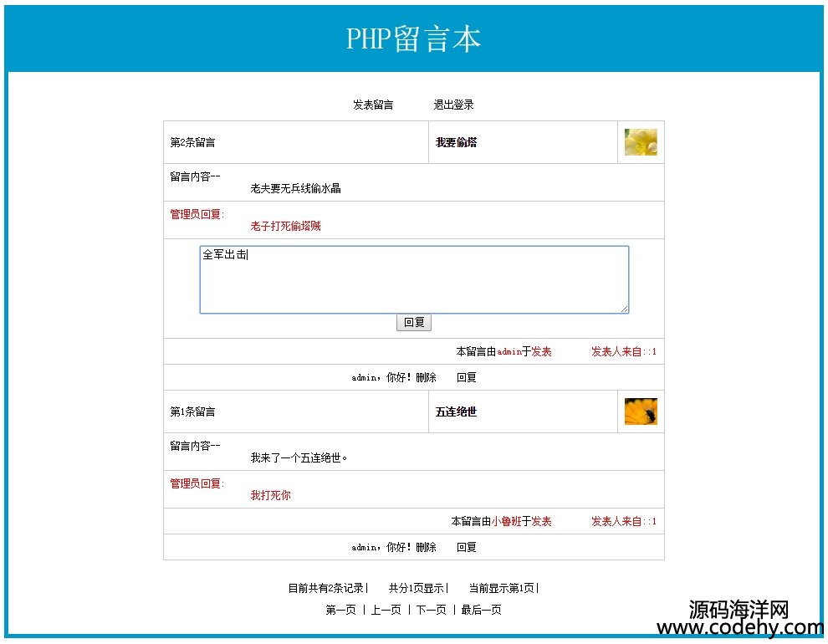Image resolution: width=828 pixels, height=644 pixels.
Task: Click the yellow flower avatar on 第2条留言
Action: (640, 142)
